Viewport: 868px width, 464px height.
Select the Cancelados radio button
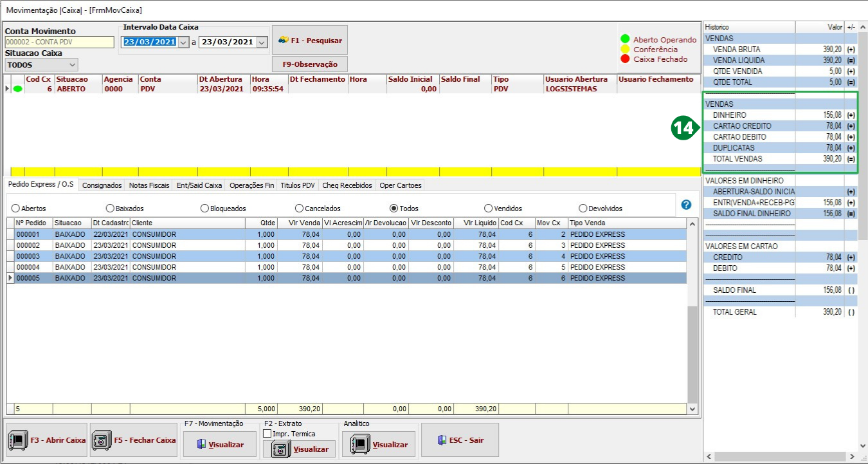299,209
